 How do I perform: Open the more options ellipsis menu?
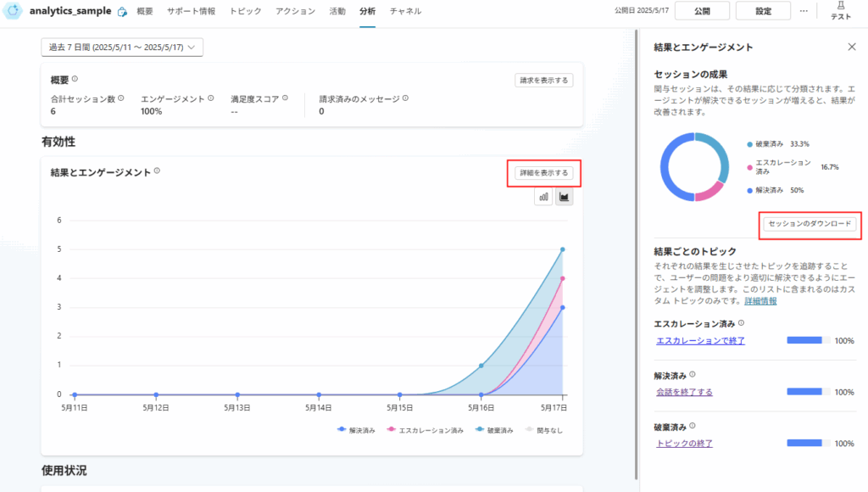pos(804,11)
